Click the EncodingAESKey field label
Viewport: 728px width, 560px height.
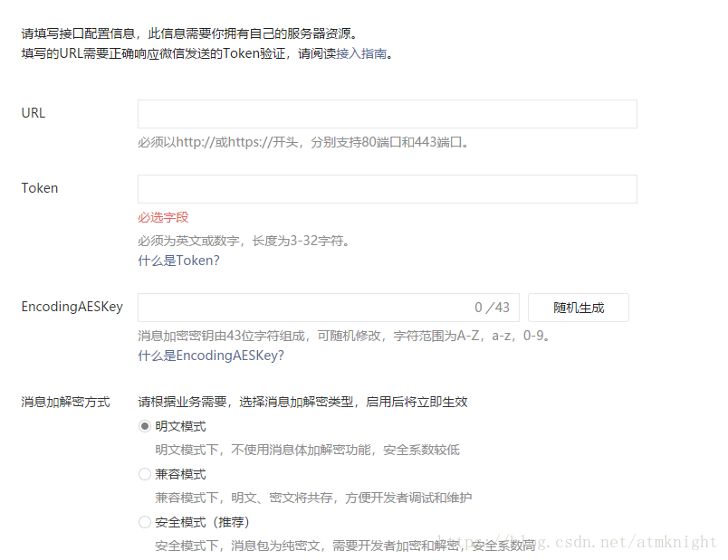tap(72, 307)
